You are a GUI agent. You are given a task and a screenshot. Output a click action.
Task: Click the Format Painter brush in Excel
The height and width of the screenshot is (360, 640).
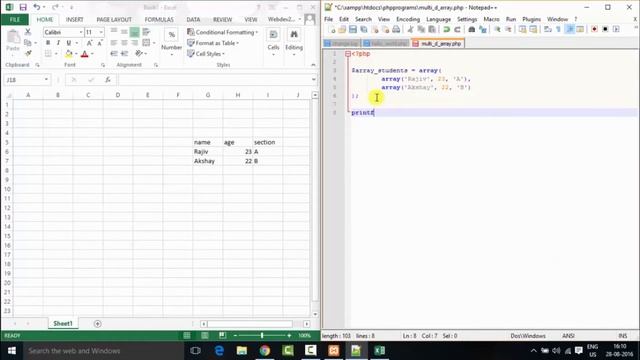[x=28, y=53]
